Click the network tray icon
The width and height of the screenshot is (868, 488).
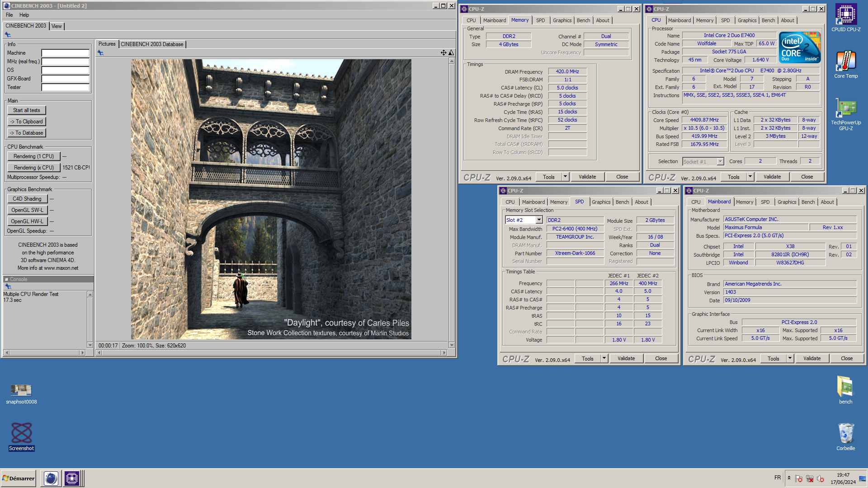[x=810, y=479]
